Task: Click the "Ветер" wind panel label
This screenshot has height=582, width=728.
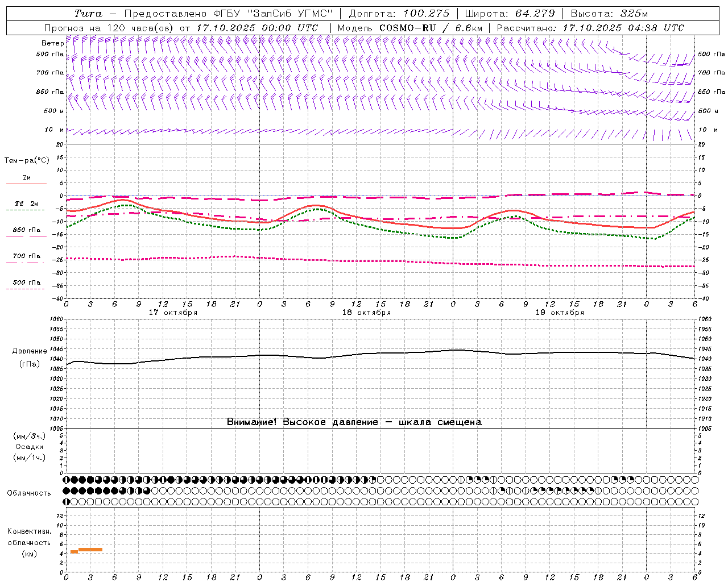Action: point(53,43)
